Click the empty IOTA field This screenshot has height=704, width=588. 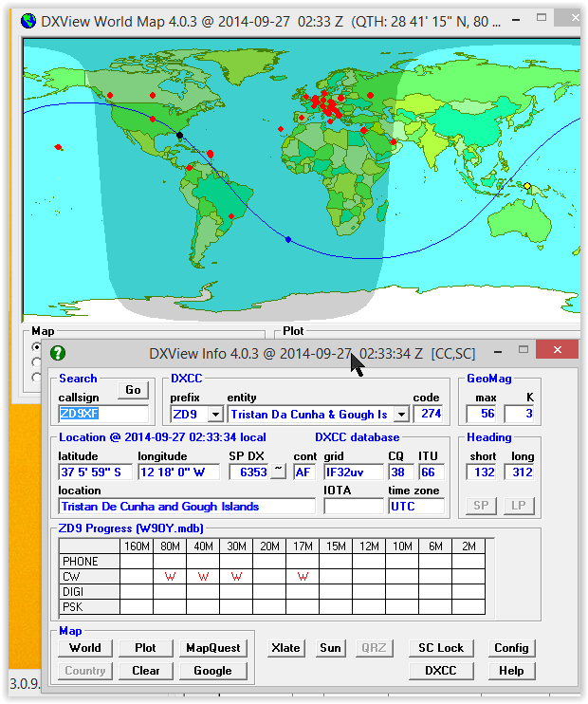point(354,507)
